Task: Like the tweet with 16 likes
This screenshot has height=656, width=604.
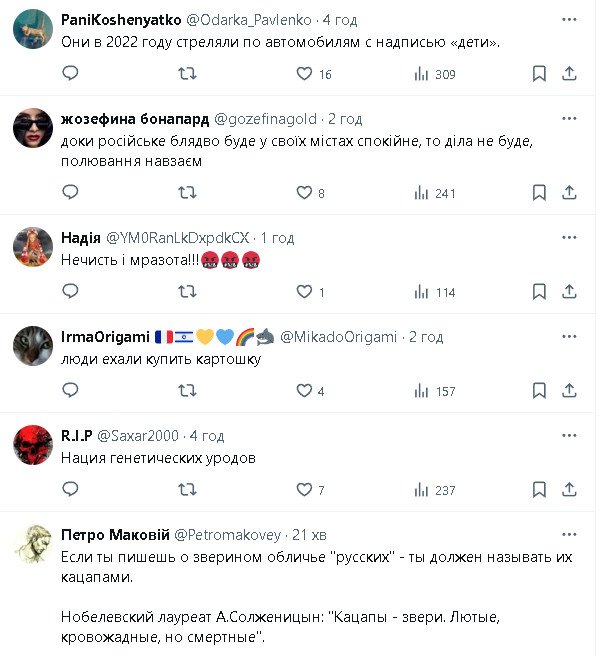Action: tap(305, 74)
